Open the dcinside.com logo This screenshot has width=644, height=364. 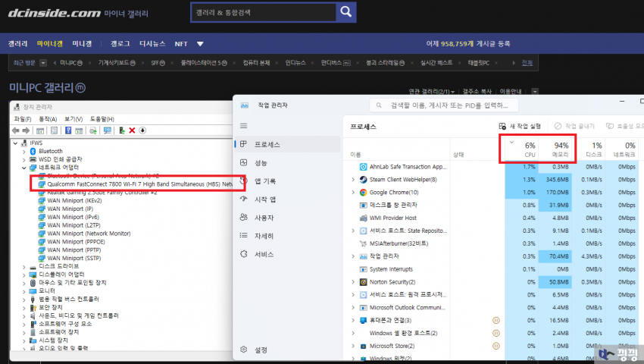pos(55,13)
